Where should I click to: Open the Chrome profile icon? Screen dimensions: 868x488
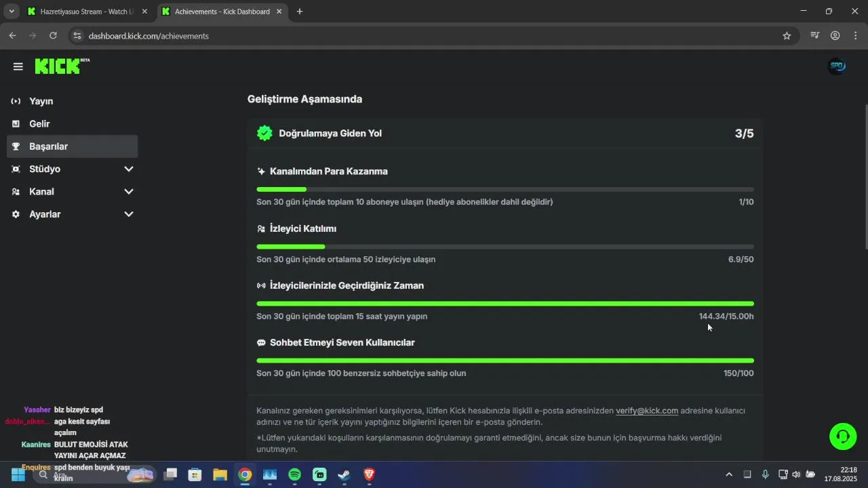pos(835,36)
